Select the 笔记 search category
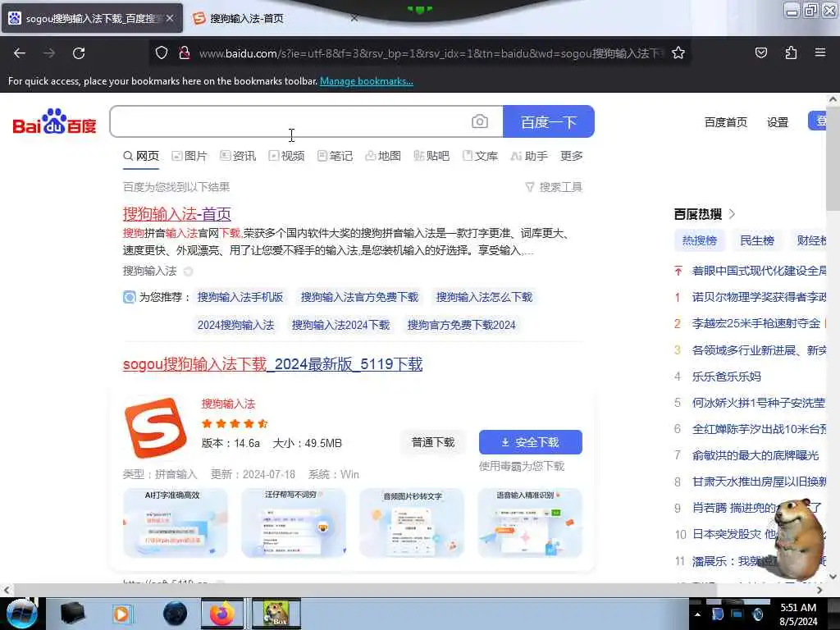 click(x=335, y=156)
